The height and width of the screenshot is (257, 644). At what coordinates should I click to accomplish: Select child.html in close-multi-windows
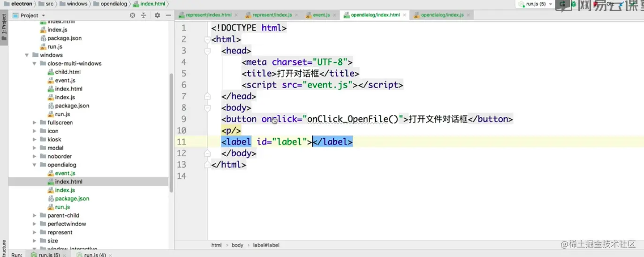click(x=68, y=72)
